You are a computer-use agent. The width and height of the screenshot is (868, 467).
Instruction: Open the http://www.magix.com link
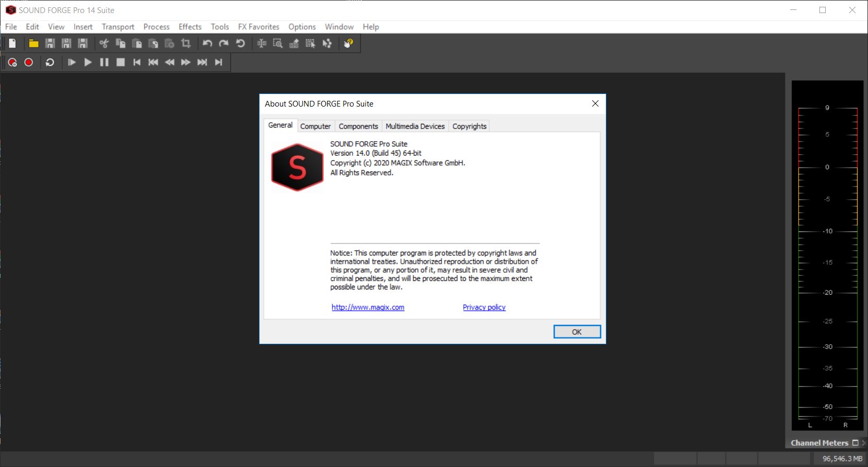[368, 307]
